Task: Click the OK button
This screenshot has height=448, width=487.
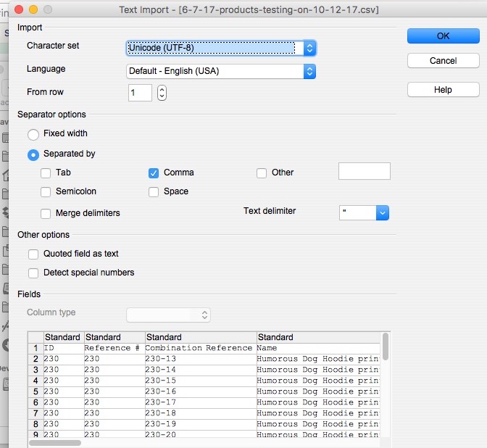Action: [444, 36]
